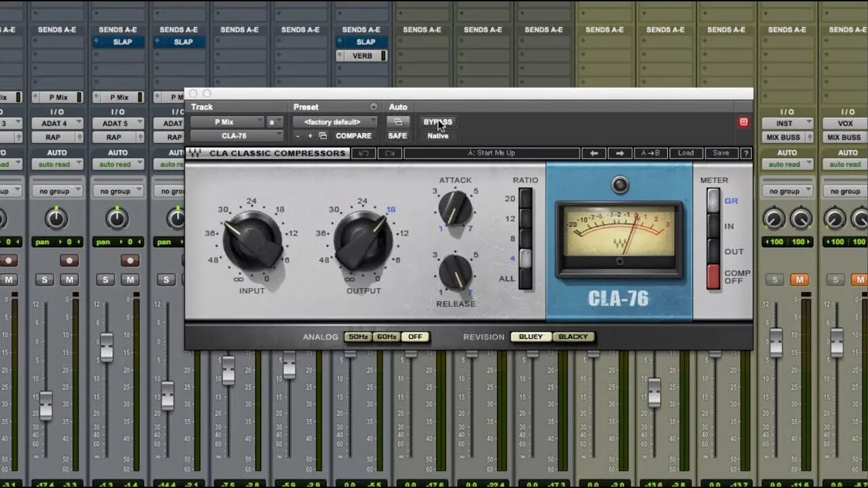The height and width of the screenshot is (488, 868).
Task: Click the Attack knob on CLA-76
Action: 455,208
